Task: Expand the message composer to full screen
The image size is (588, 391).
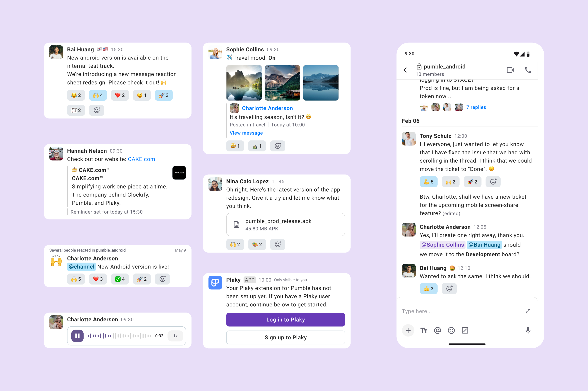Action: click(528, 311)
